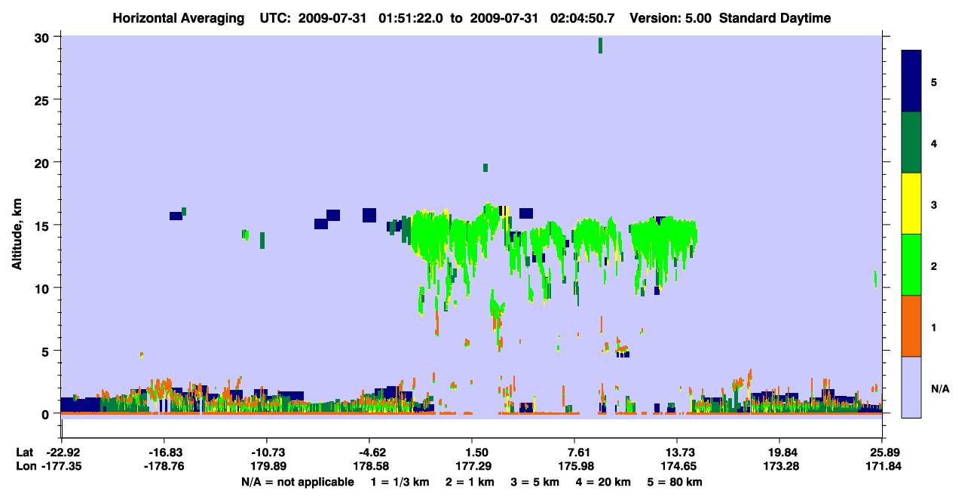Image resolution: width=980 pixels, height=503 pixels.
Task: Click the '2 = 1 km' legend text
Action: click(470, 481)
